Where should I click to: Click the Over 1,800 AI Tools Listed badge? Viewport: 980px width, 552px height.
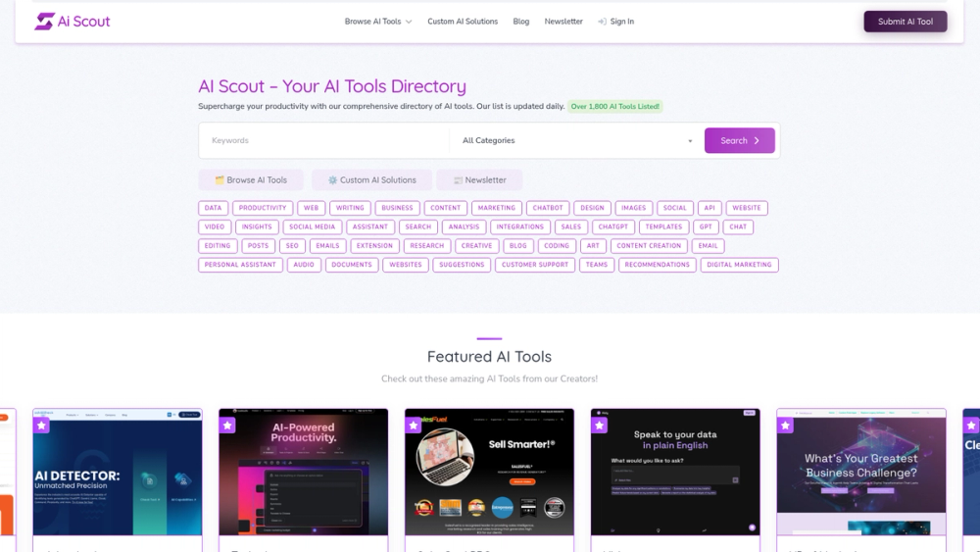(x=615, y=106)
